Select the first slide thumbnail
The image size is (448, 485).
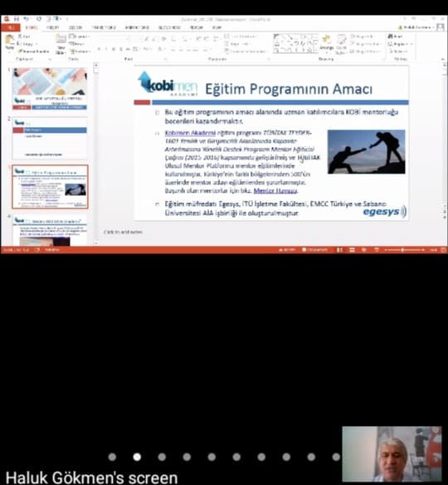tap(50, 89)
